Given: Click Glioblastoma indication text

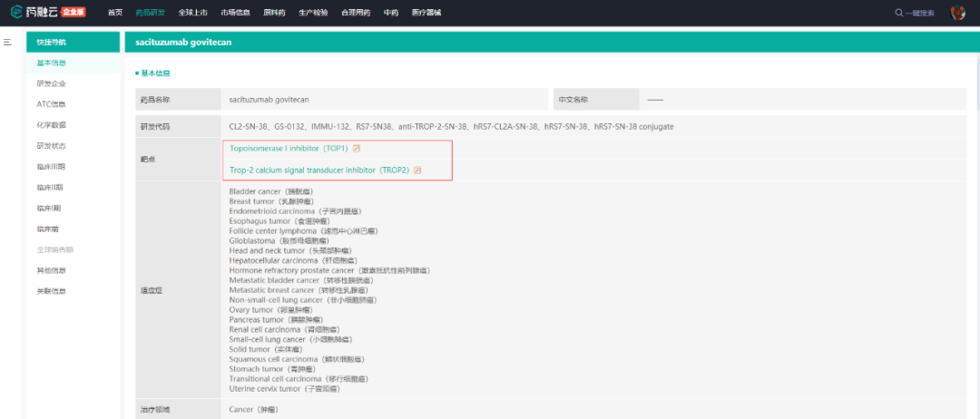Looking at the screenshot, I should [x=279, y=240].
